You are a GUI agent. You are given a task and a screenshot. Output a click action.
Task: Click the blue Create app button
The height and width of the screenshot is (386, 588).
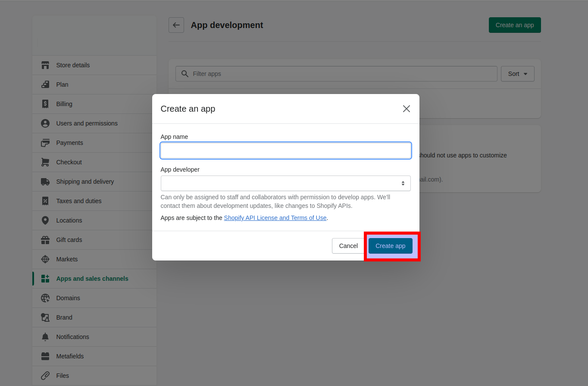[x=390, y=246]
